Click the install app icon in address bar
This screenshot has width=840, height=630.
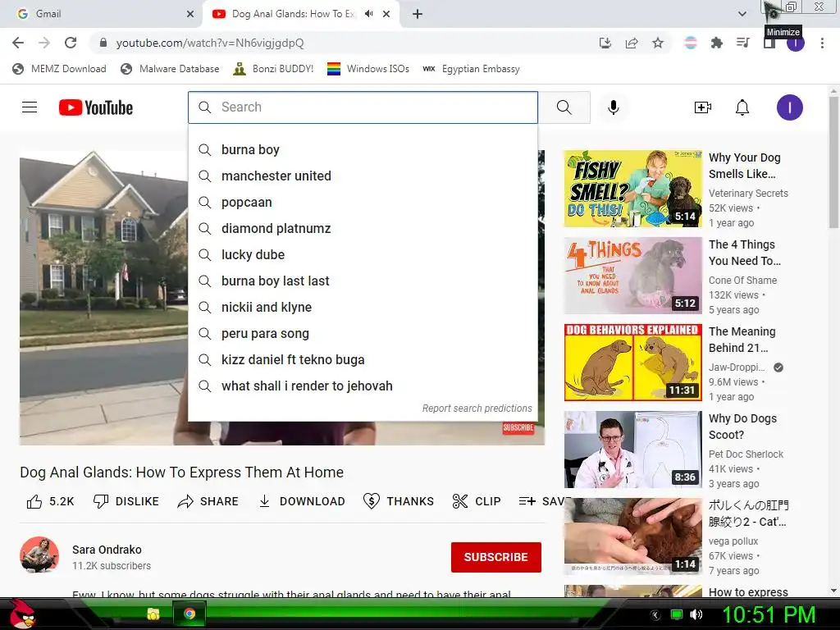point(605,43)
